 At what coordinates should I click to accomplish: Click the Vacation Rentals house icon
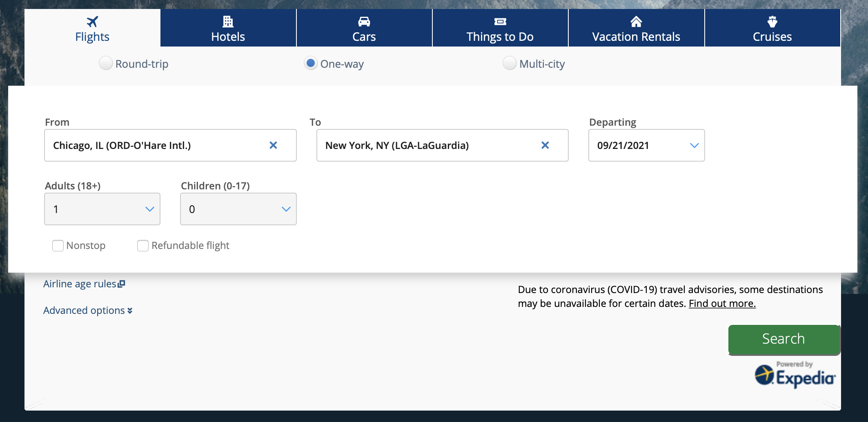point(636,21)
